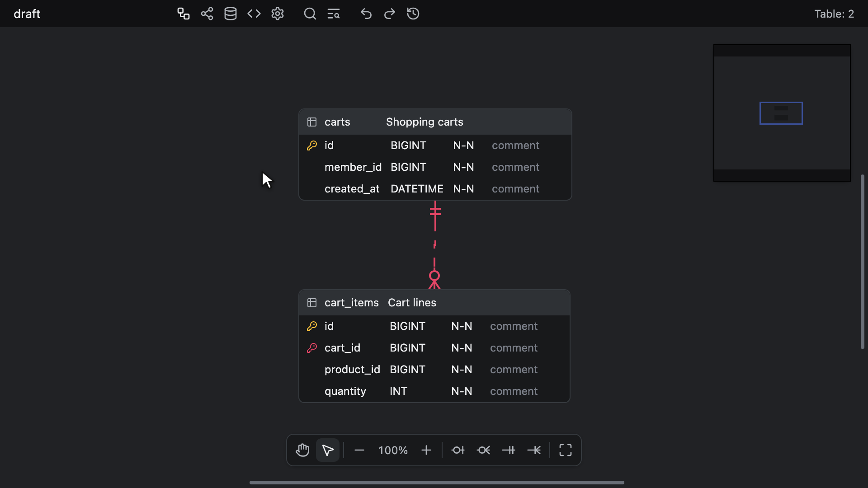Screen dimensions: 868x488
Task: Click the 100% zoom level label
Action: pos(393,450)
